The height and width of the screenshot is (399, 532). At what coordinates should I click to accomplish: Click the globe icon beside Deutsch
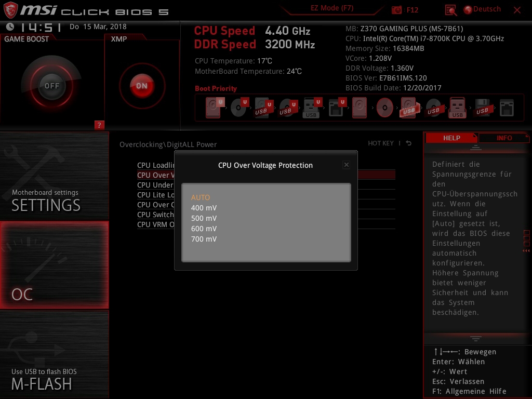(x=468, y=10)
